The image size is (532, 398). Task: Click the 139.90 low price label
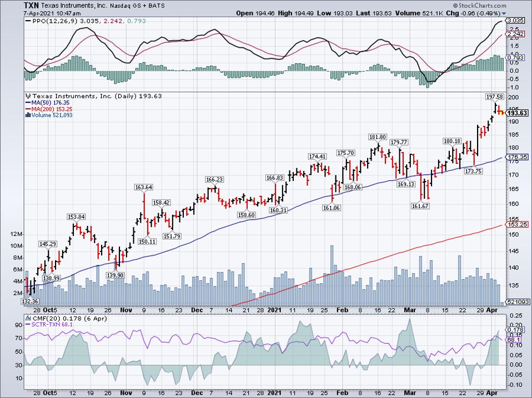pyautogui.click(x=115, y=275)
